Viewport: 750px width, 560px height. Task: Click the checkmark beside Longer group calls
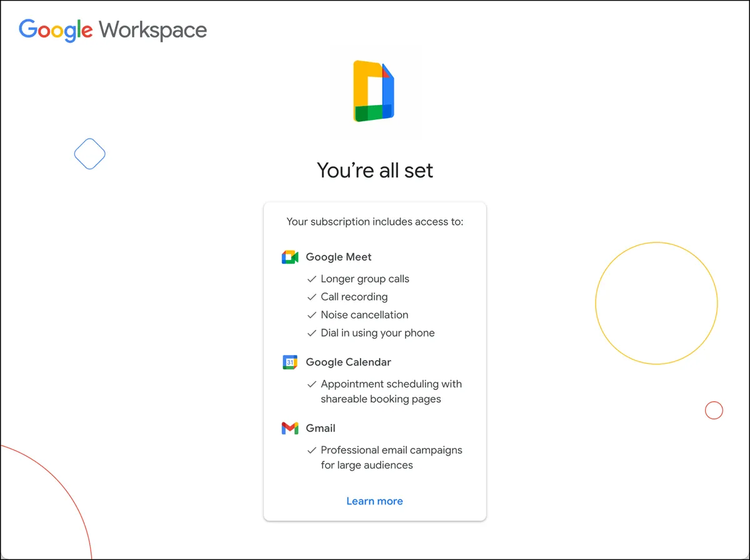pyautogui.click(x=312, y=279)
